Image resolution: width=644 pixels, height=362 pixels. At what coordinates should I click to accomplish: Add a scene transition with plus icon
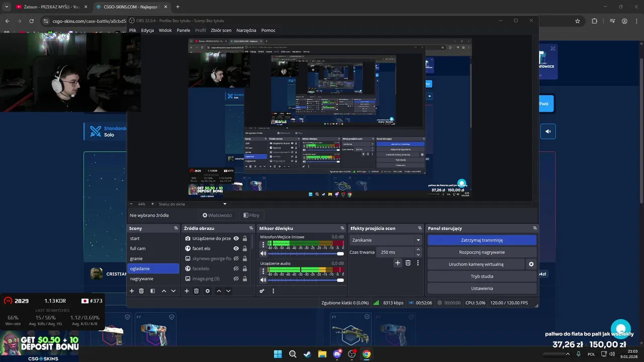[x=397, y=263]
